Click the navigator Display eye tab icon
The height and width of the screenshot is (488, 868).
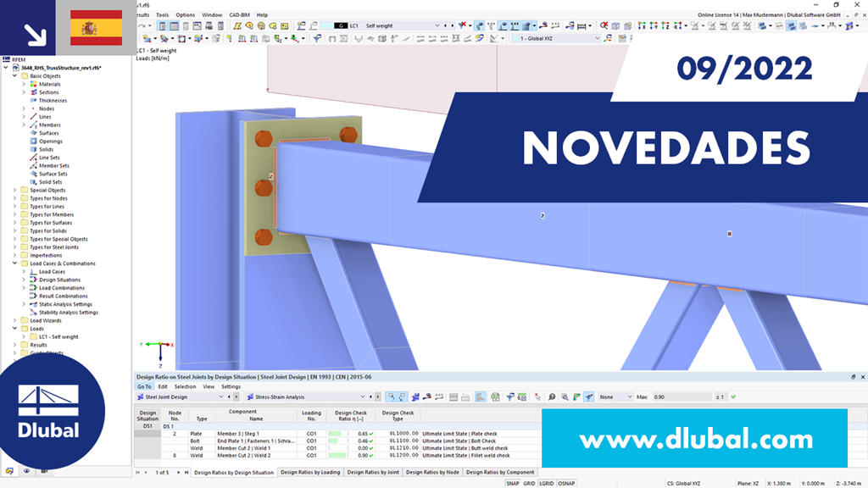click(26, 471)
